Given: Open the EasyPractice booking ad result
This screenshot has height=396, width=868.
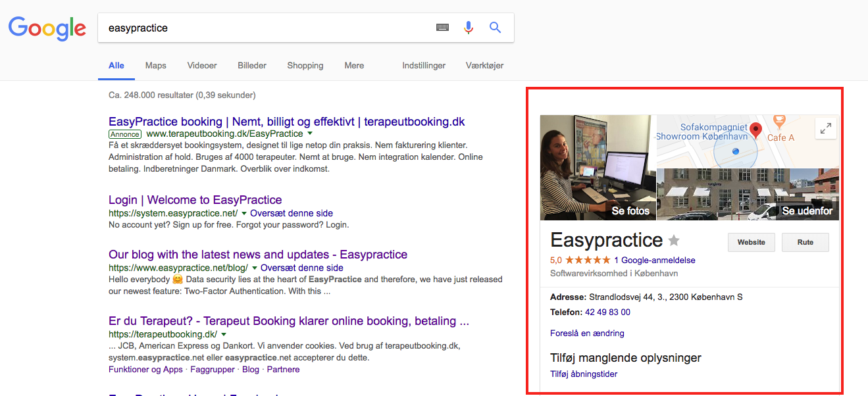Looking at the screenshot, I should (x=287, y=122).
